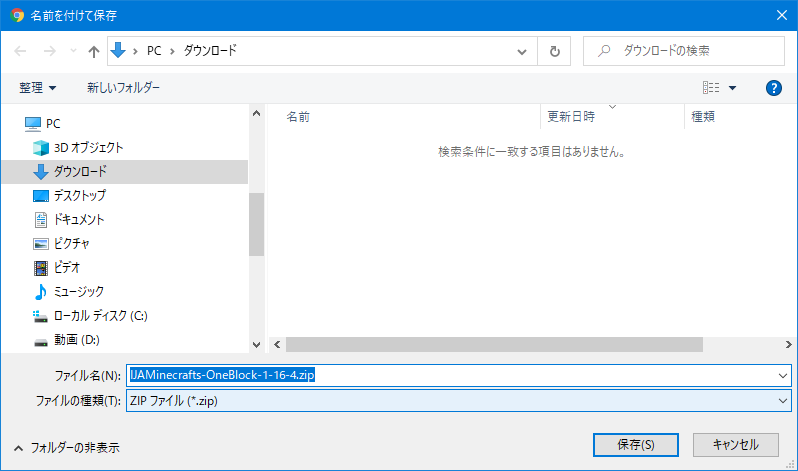Sort by 種類 column header
Screen dimensions: 798x471
point(703,117)
